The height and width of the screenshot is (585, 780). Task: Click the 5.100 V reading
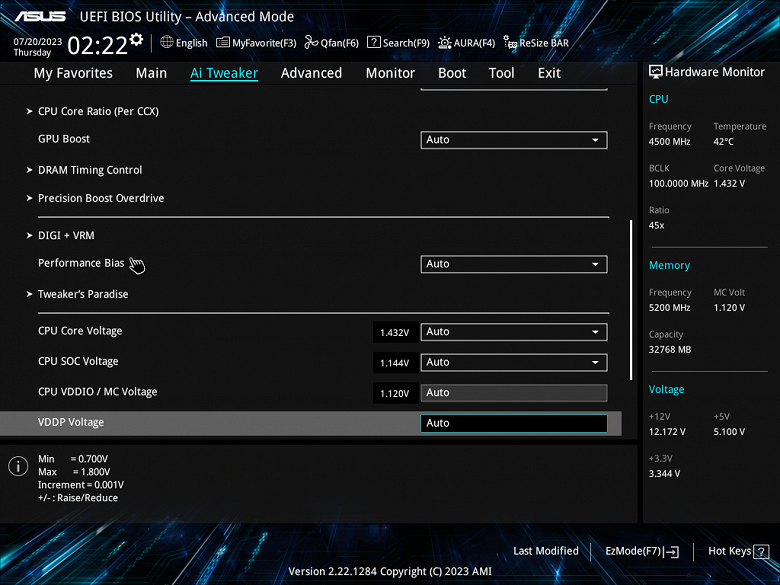729,432
